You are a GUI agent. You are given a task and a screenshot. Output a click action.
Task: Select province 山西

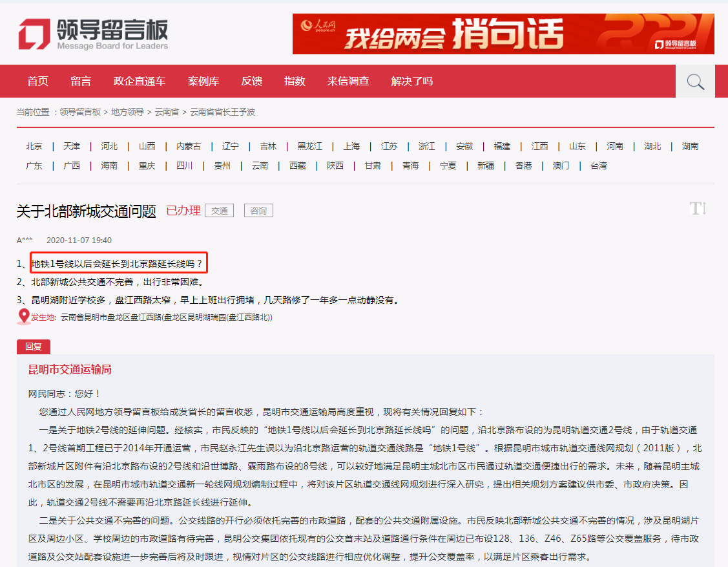147,146
